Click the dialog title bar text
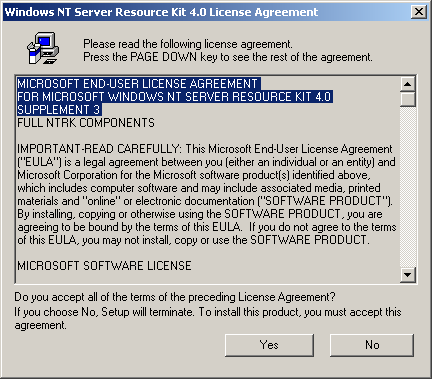 (161, 12)
